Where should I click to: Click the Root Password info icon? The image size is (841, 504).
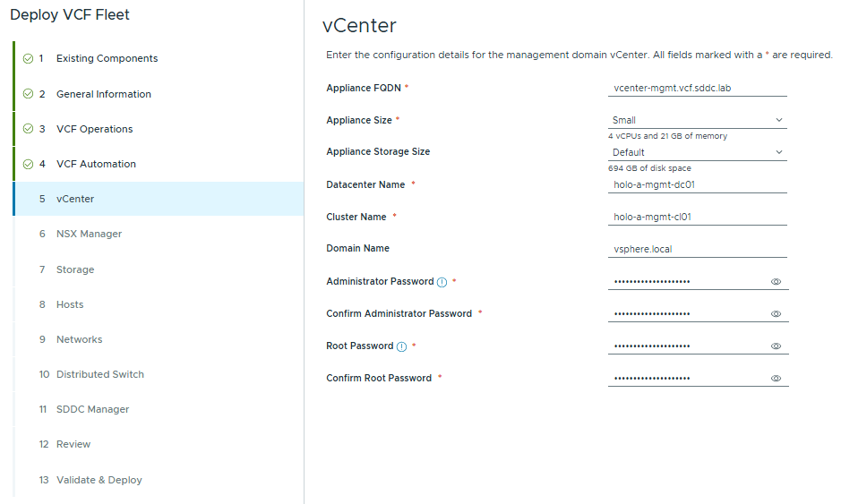tap(401, 346)
